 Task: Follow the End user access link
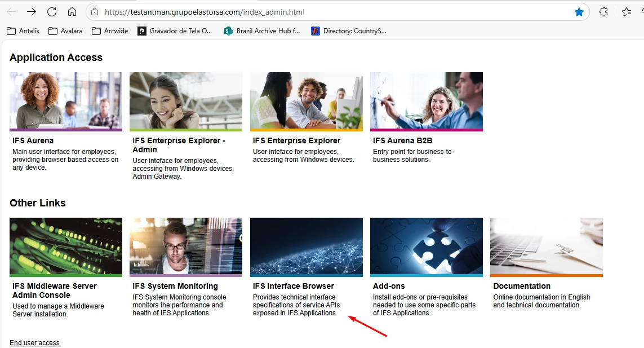pyautogui.click(x=34, y=343)
